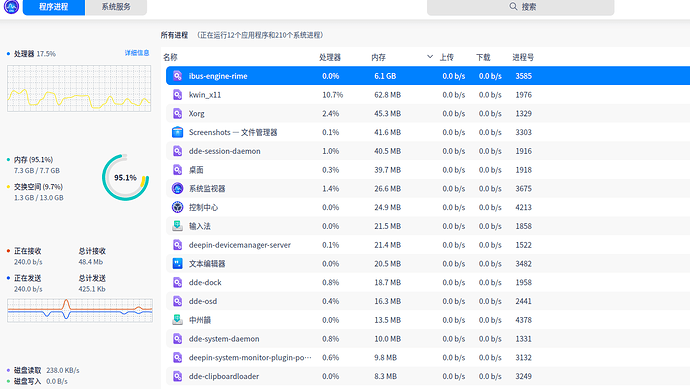
Task: Select Screenshots — 文件管理器 row text
Action: (x=233, y=132)
